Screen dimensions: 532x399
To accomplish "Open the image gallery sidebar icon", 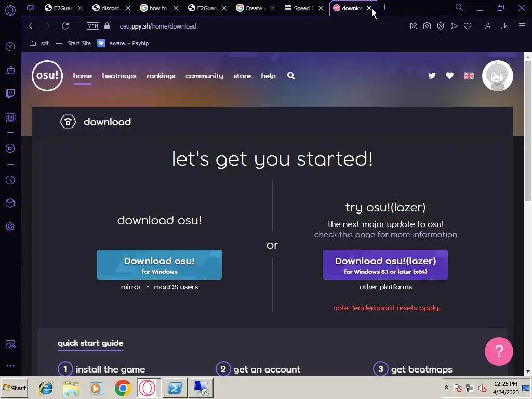I will click(10, 344).
